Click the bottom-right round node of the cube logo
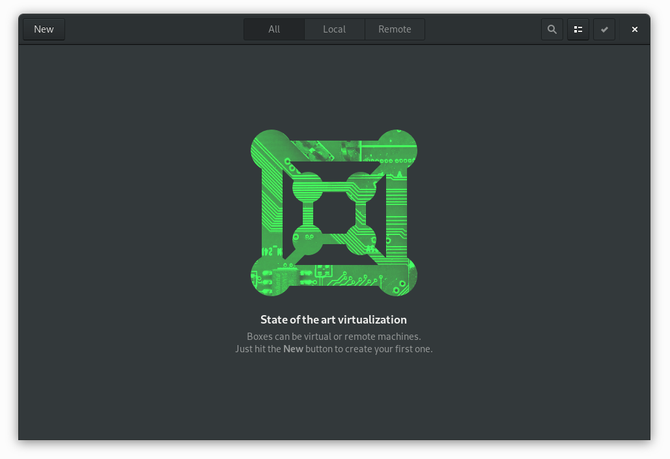The height and width of the screenshot is (459, 670). (397, 276)
